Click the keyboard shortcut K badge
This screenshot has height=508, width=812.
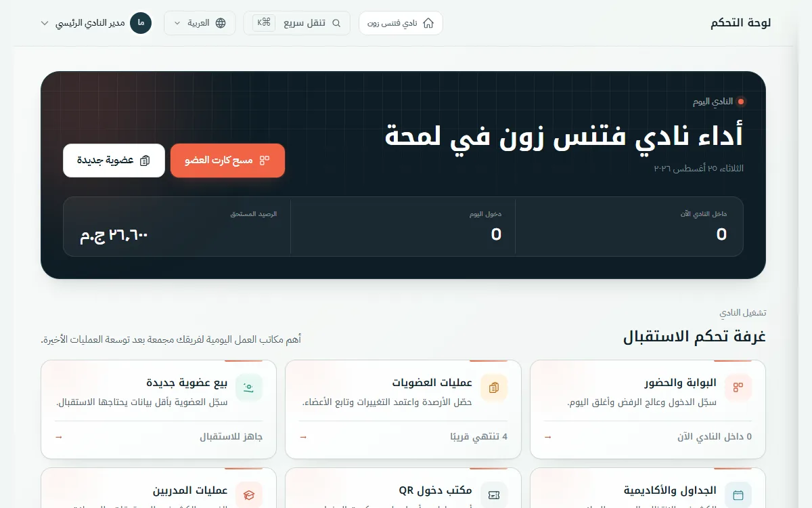click(263, 22)
